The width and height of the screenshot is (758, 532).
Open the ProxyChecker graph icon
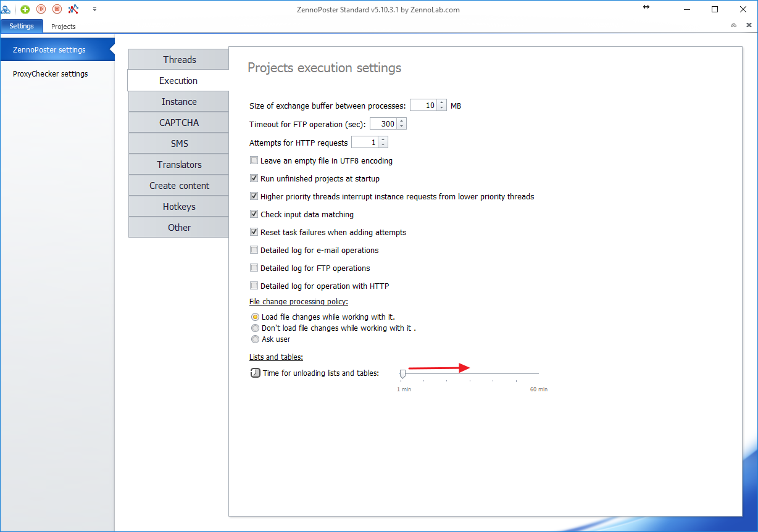tap(73, 9)
